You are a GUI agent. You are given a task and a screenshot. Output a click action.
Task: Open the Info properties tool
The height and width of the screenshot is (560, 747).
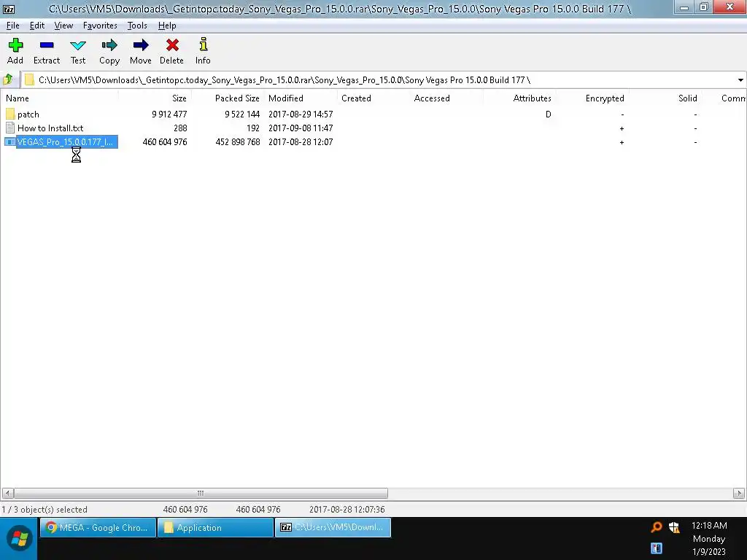click(x=203, y=44)
